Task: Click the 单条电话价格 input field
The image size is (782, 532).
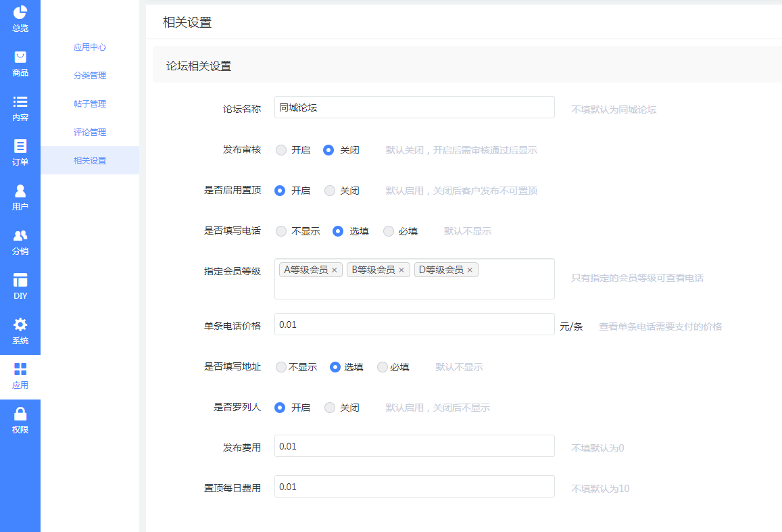Action: [x=414, y=324]
